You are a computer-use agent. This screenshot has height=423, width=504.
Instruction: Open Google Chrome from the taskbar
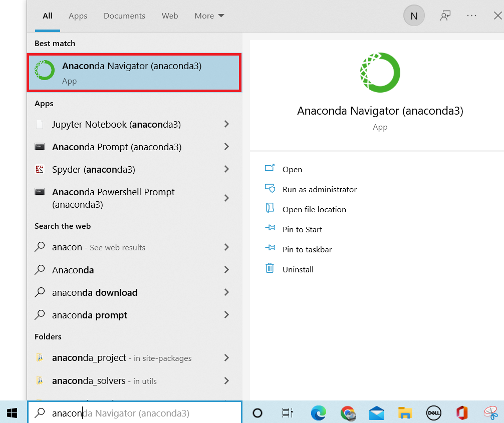click(348, 412)
